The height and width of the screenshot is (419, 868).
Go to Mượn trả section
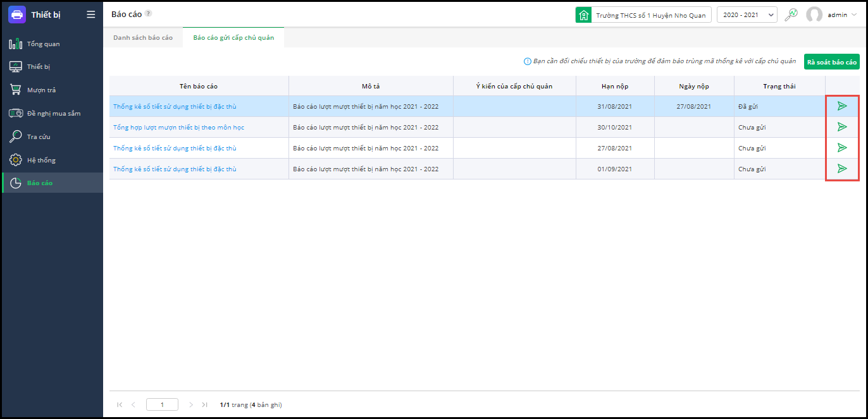point(52,90)
